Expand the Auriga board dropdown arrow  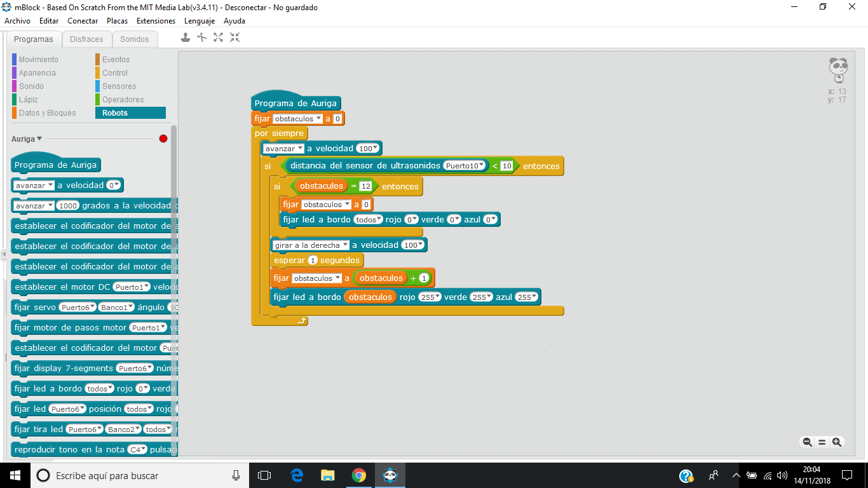pos(39,139)
